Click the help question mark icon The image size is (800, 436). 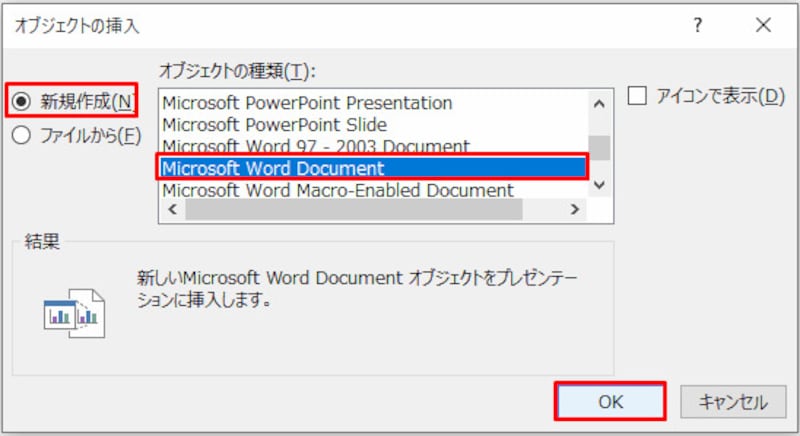pyautogui.click(x=698, y=27)
